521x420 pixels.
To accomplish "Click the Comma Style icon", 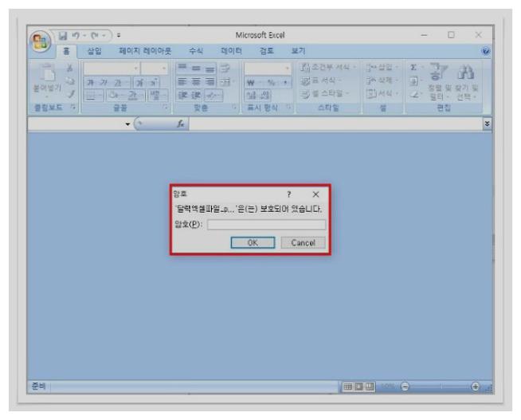I will pos(285,82).
